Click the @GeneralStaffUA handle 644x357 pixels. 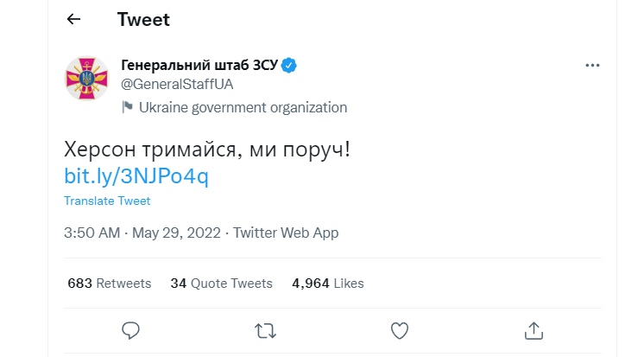point(177,85)
